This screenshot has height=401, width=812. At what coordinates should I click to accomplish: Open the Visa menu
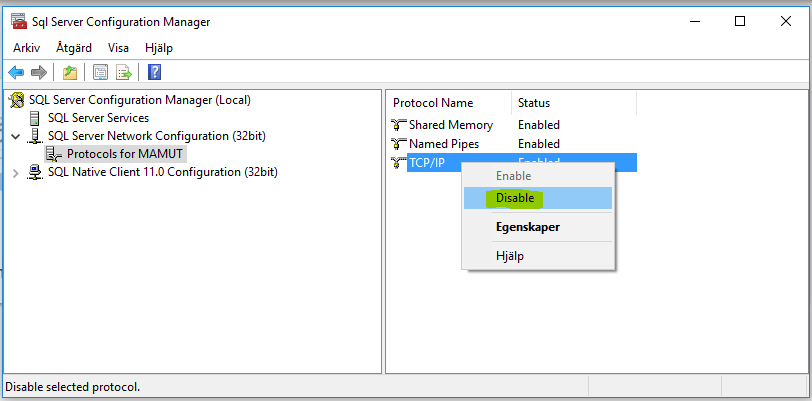pos(119,47)
